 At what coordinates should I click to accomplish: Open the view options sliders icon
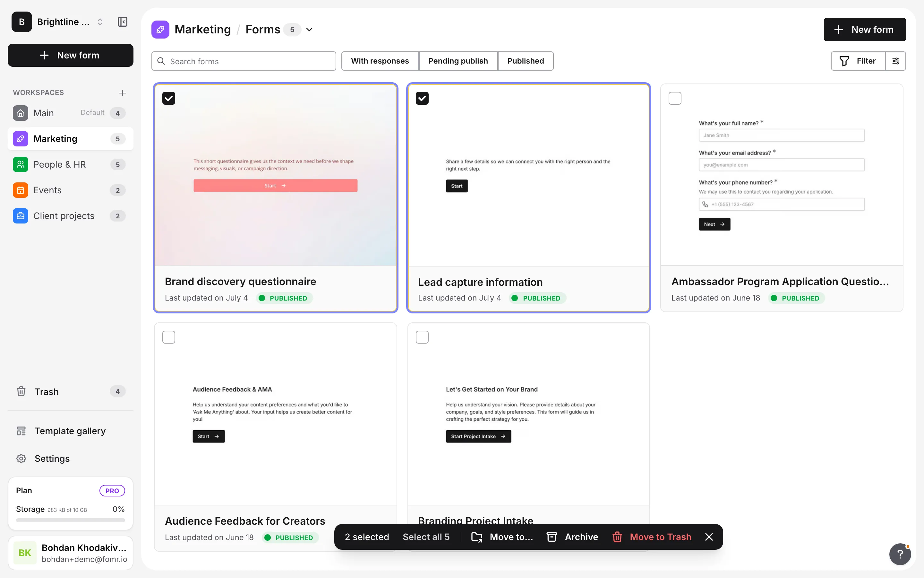pyautogui.click(x=895, y=61)
